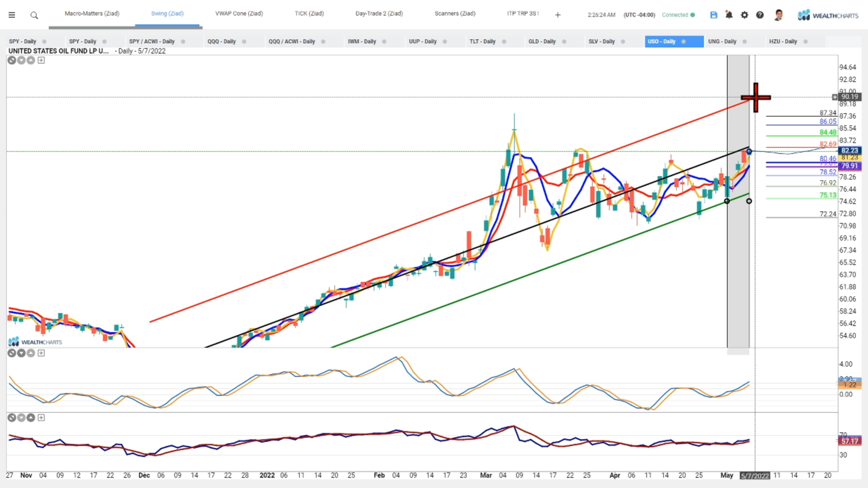This screenshot has width=868, height=488.
Task: Click the green 84.48 level label
Action: pos(828,132)
